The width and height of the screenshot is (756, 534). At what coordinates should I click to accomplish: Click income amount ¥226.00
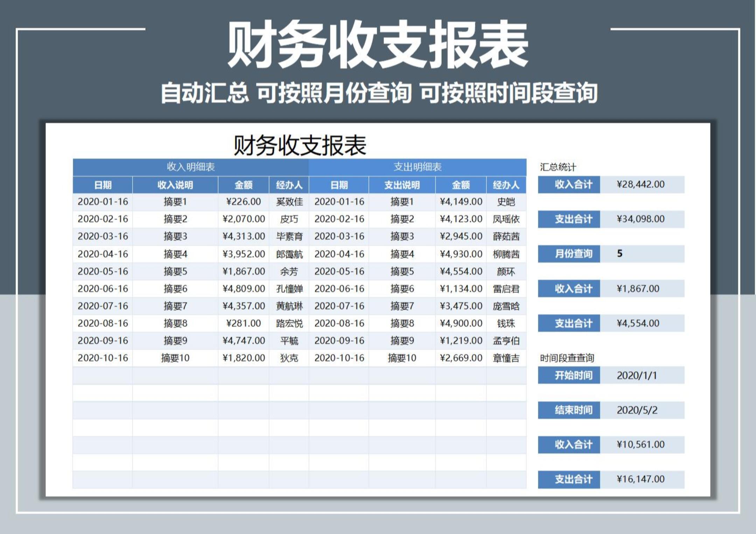[244, 202]
